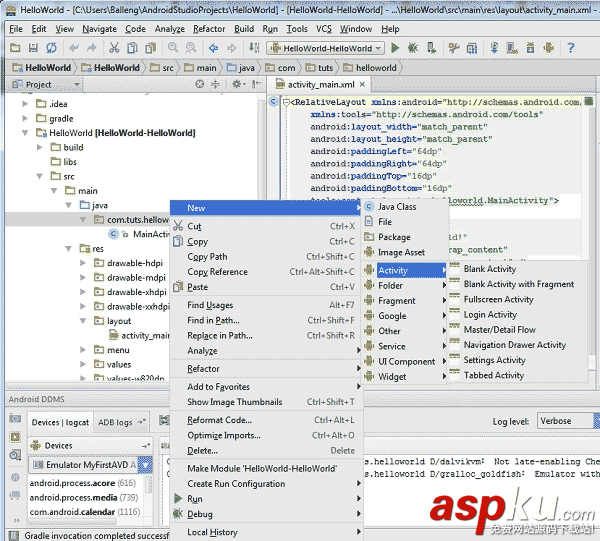
Task: Click the Project panel horizontal scrollbar
Action: (x=87, y=385)
